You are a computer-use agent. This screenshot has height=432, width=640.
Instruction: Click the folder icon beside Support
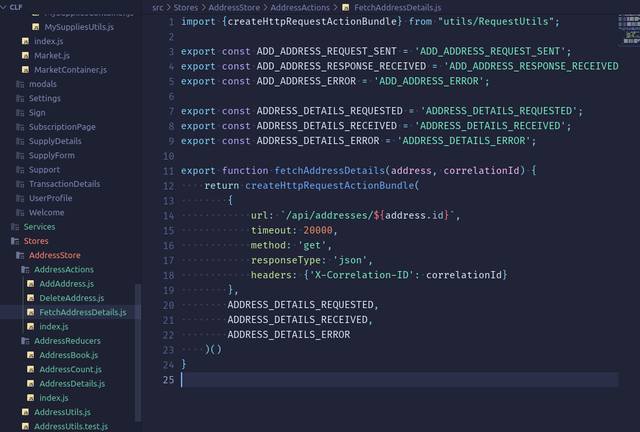point(20,170)
